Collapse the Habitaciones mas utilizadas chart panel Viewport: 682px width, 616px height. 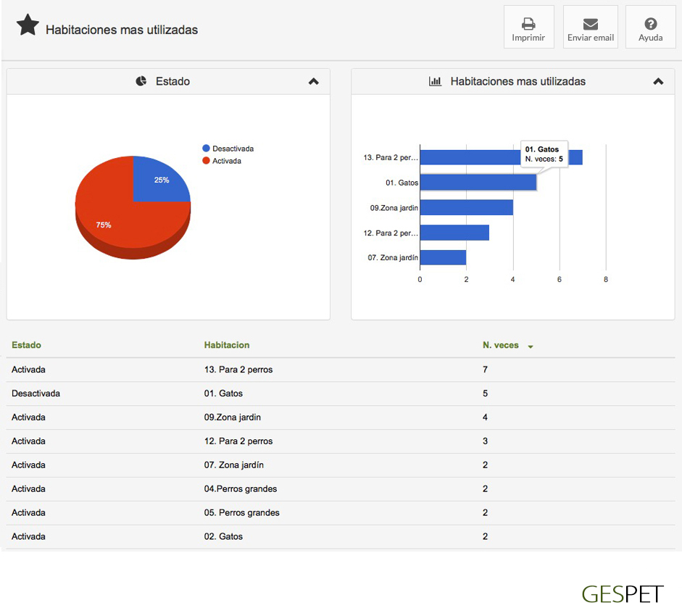pyautogui.click(x=657, y=81)
